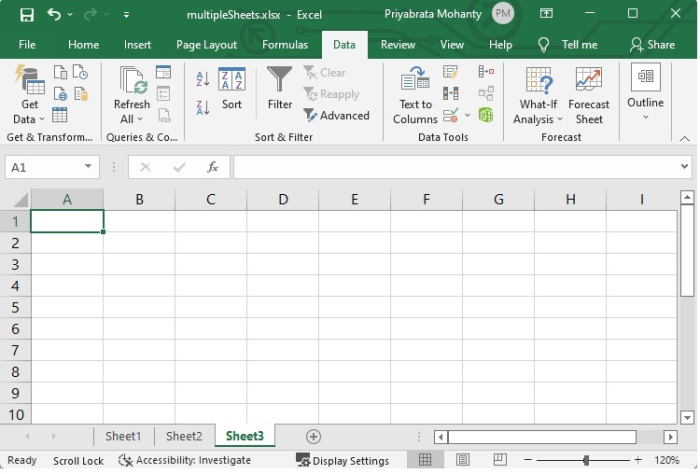
Task: Click the Existing Connections icon
Action: point(81,94)
